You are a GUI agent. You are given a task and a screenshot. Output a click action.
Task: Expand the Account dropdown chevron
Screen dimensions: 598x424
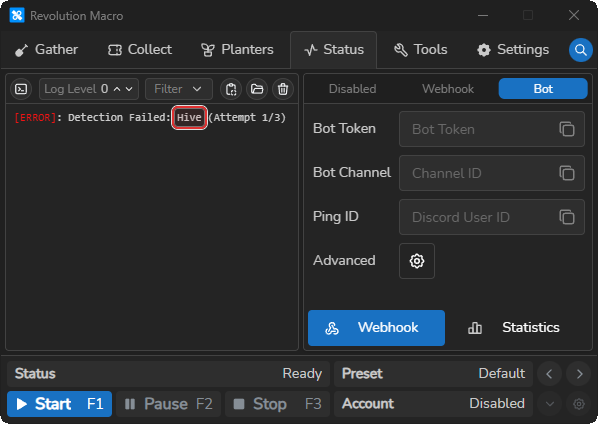tap(550, 403)
